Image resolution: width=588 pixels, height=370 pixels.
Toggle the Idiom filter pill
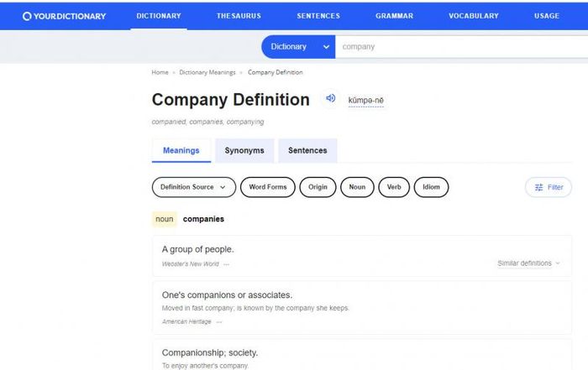click(431, 187)
